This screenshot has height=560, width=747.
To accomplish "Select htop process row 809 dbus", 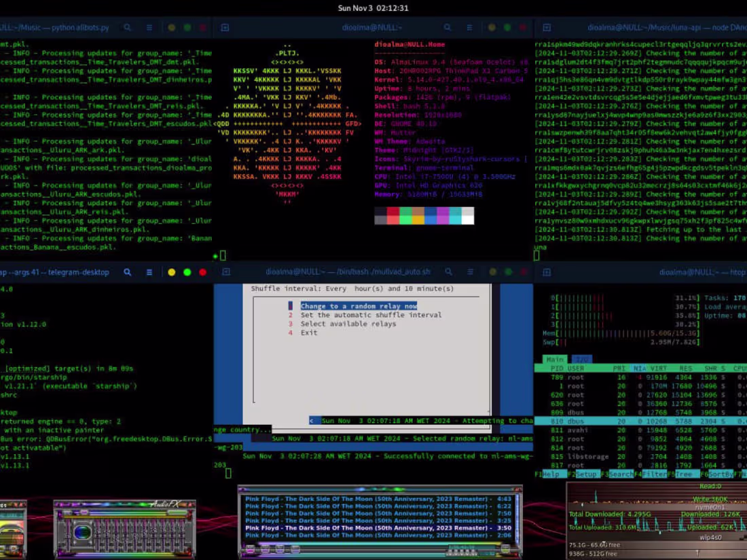I will tap(640, 413).
